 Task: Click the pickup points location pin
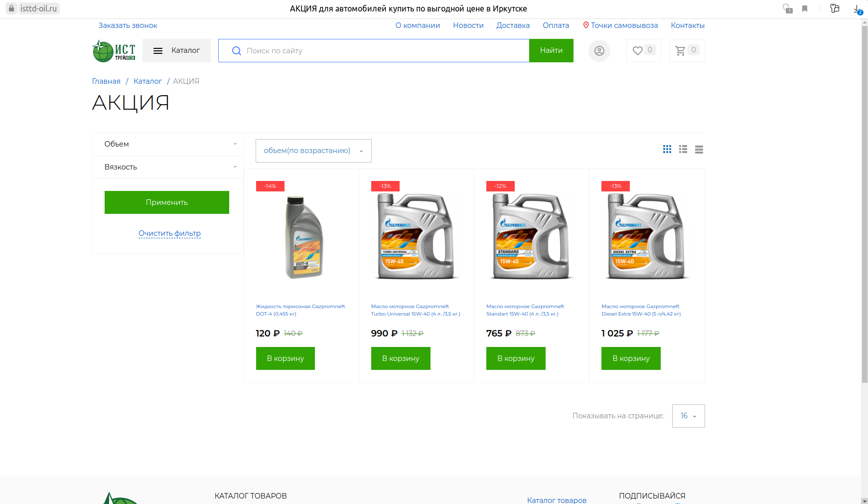[x=586, y=25]
